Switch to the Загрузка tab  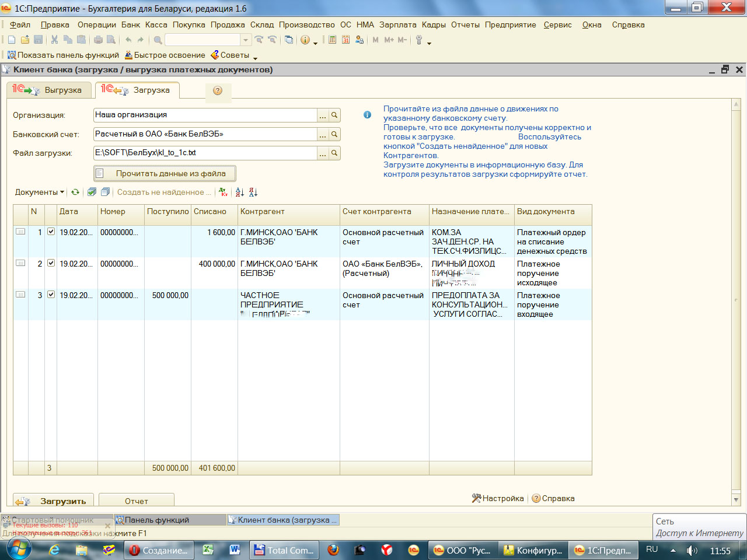137,90
